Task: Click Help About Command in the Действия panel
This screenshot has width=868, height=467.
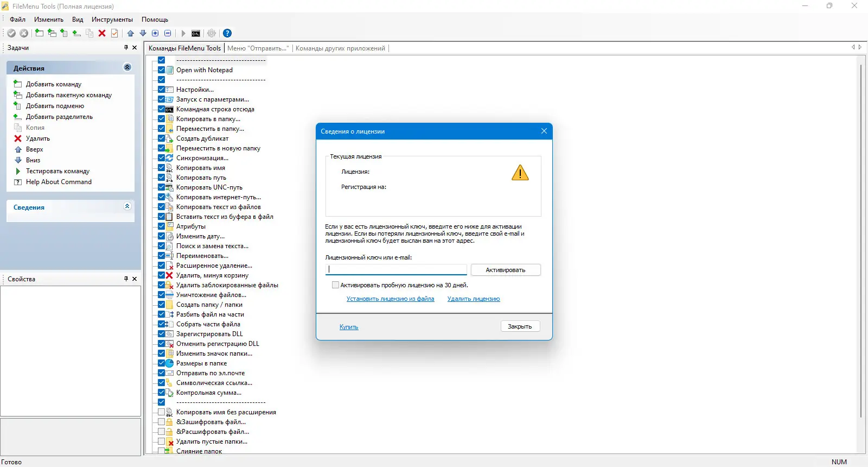Action: [59, 182]
